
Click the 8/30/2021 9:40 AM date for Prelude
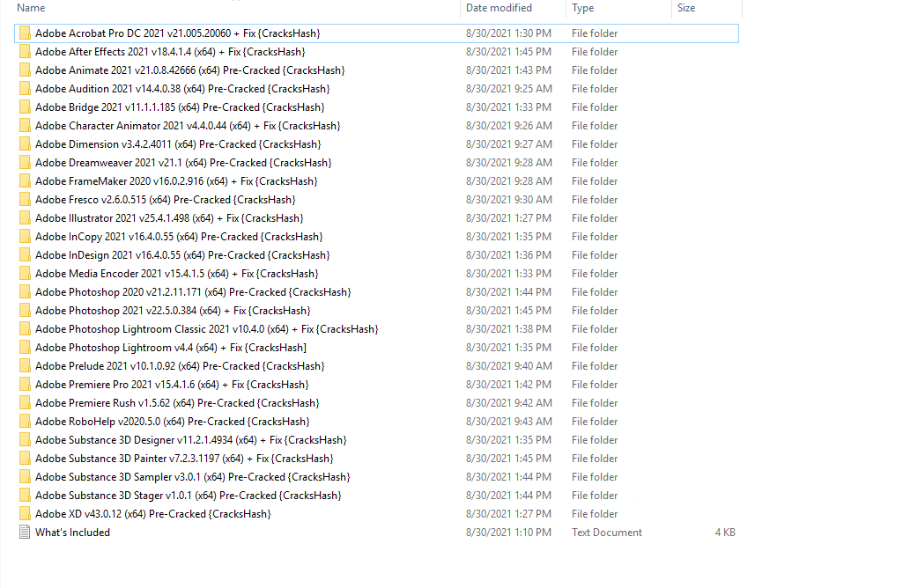(509, 366)
